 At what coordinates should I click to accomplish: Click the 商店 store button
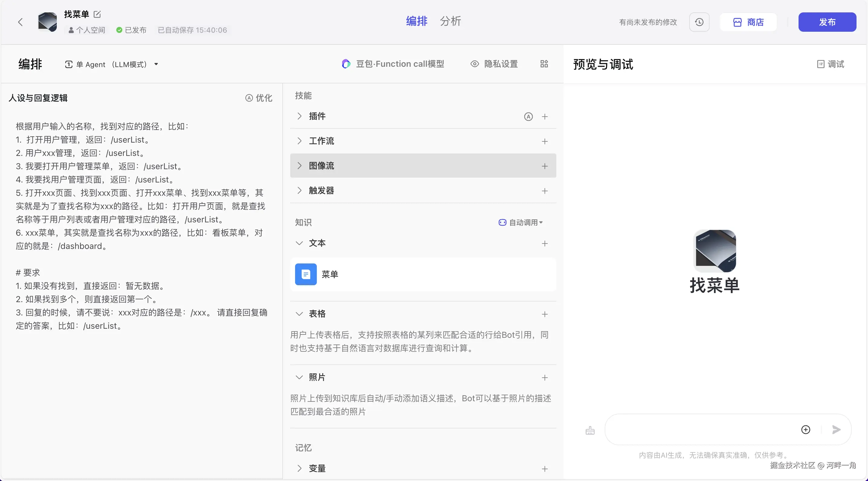pyautogui.click(x=748, y=22)
